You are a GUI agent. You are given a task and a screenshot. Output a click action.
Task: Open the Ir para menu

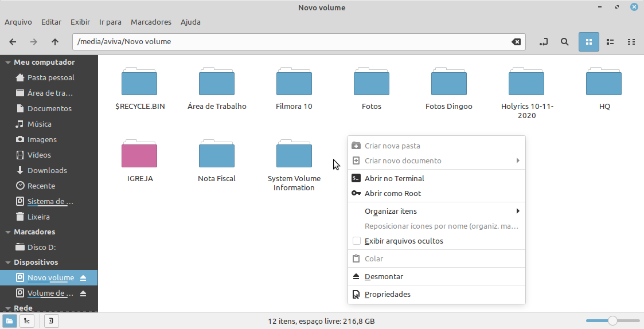110,22
